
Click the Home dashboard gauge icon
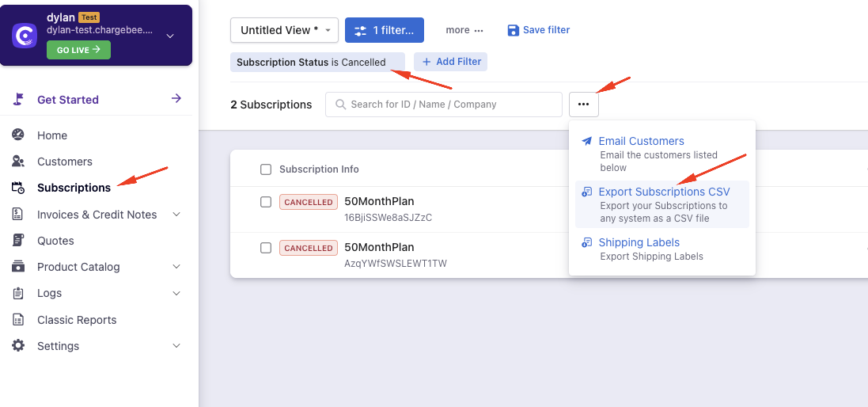pos(18,135)
